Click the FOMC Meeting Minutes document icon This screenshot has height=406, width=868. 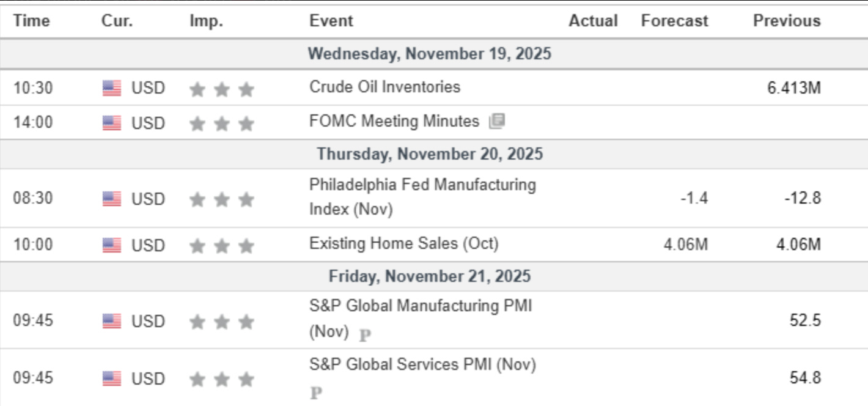496,122
